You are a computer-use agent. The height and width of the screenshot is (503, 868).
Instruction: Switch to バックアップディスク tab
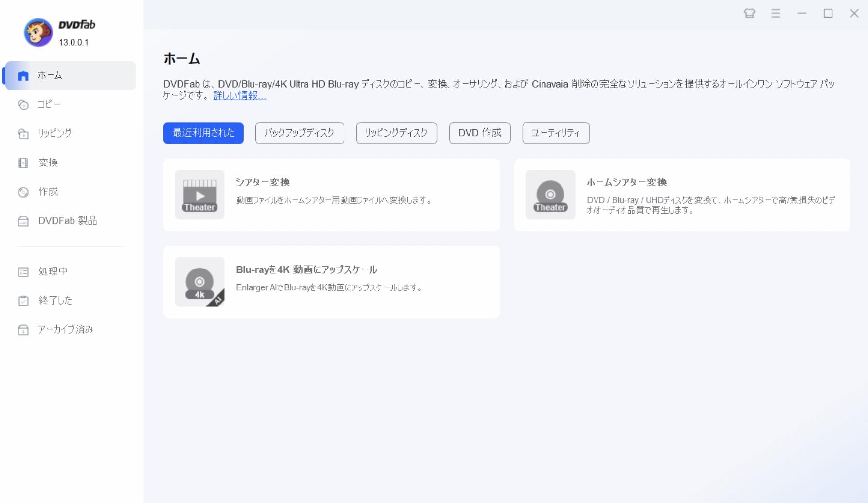[x=300, y=133]
